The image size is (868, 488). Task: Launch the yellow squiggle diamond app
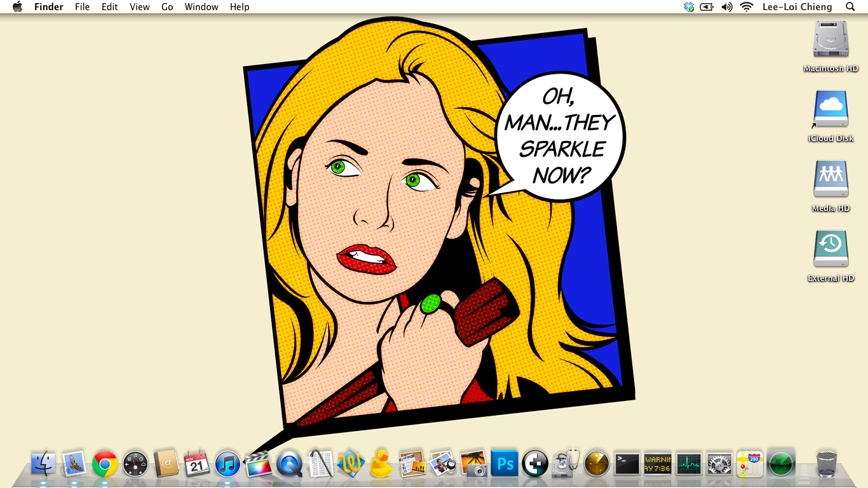click(351, 464)
